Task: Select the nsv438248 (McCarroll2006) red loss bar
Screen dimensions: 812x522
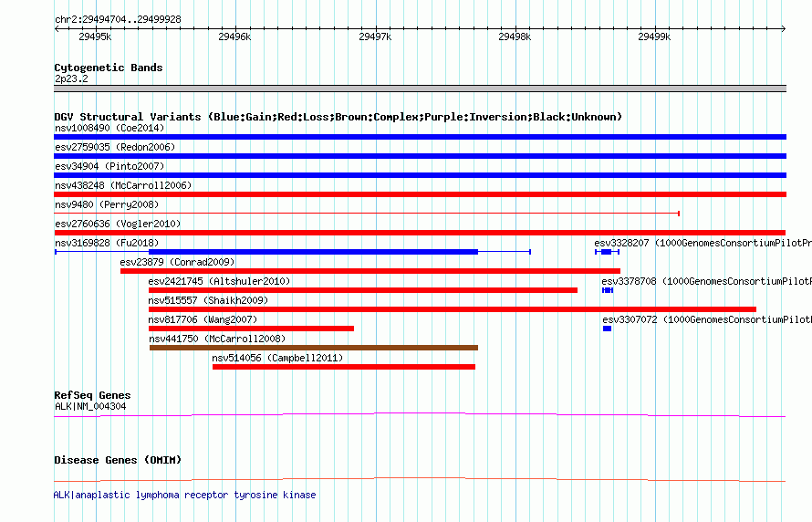Action: click(420, 194)
